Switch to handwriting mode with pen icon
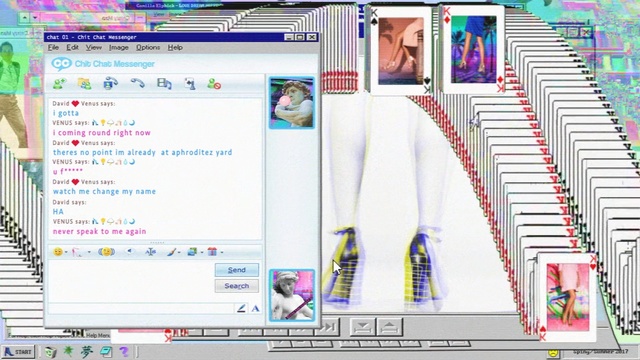Screen dimensions: 640x360 (241, 308)
